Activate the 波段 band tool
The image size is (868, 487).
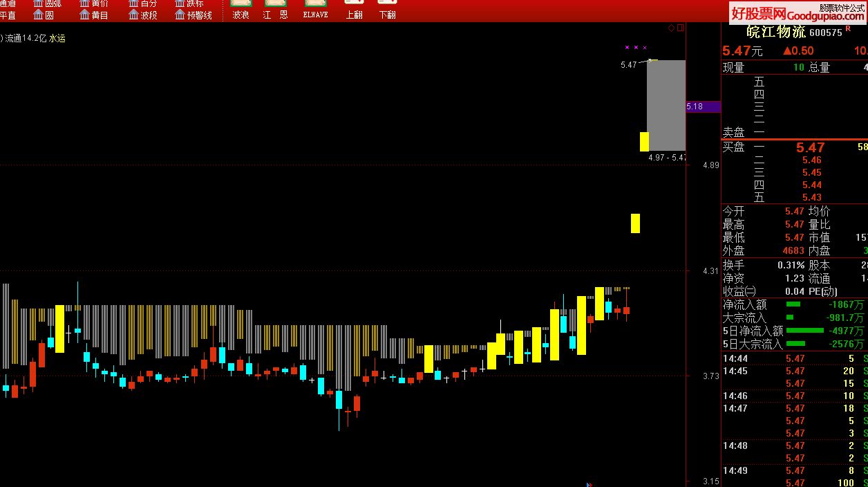(x=142, y=15)
